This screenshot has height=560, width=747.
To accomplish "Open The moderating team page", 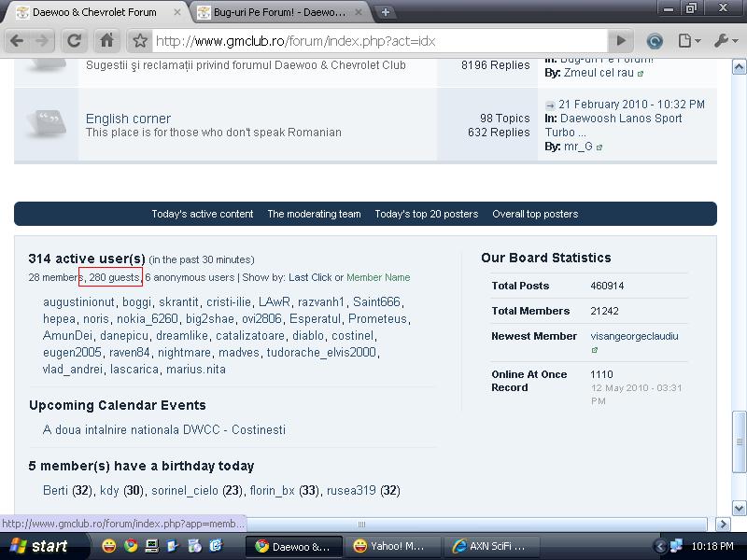I will pyautogui.click(x=314, y=214).
